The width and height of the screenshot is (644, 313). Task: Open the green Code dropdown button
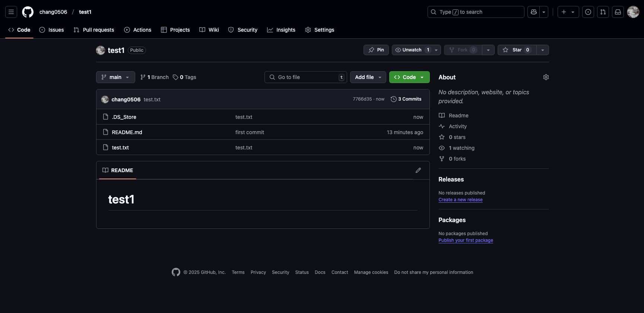pos(409,77)
